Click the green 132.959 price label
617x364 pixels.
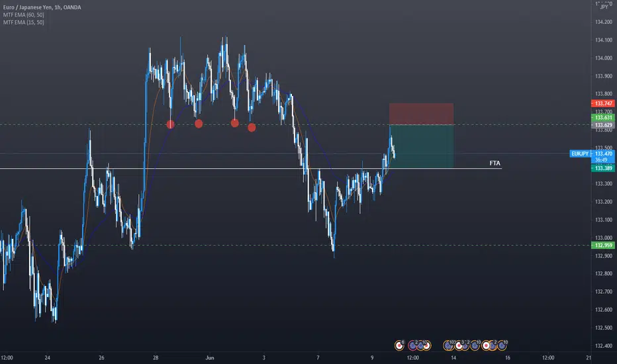point(603,246)
